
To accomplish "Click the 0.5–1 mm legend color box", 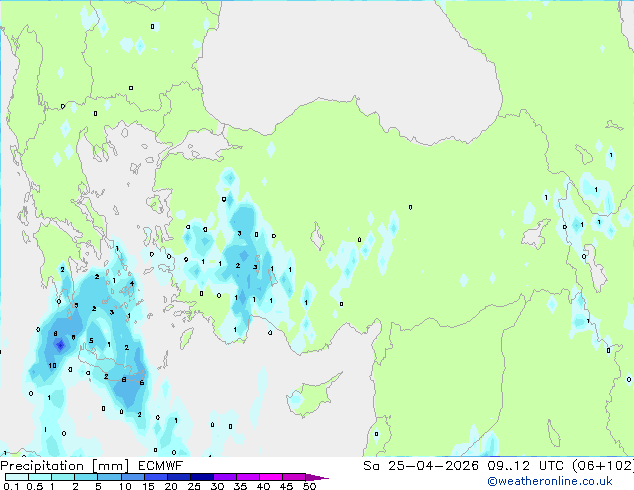I will (40, 477).
